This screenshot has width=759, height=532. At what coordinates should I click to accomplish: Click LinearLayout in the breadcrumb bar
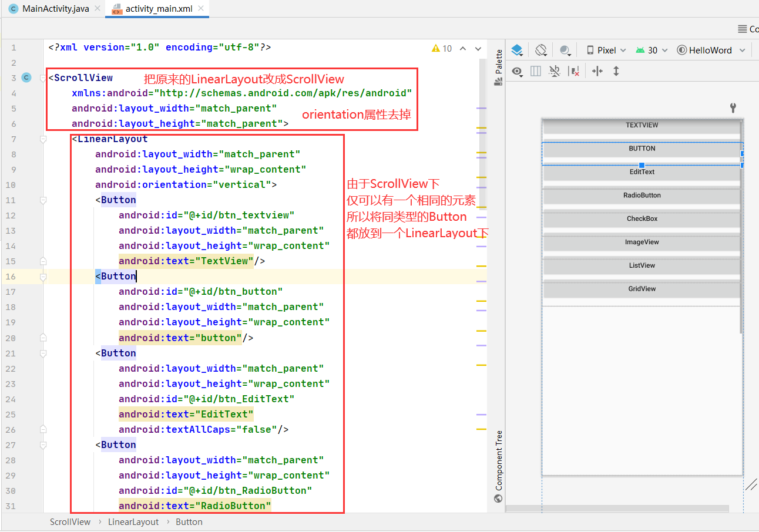pyautogui.click(x=133, y=521)
